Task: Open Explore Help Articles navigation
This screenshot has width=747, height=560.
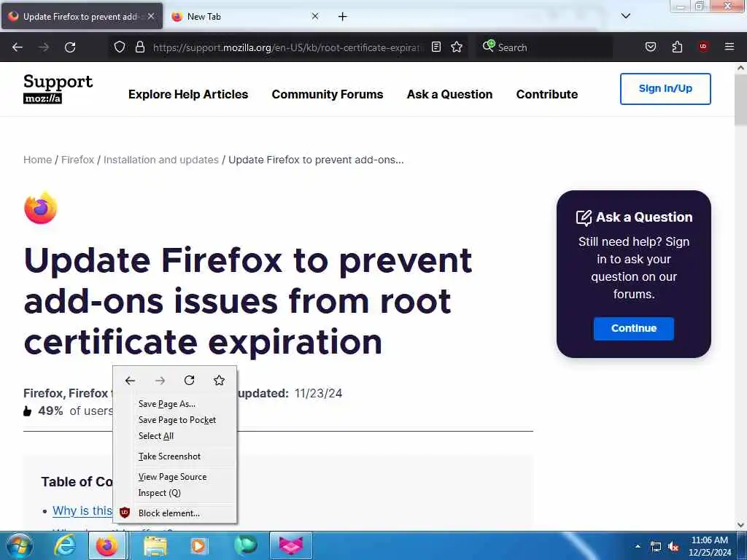Action: 188,94
